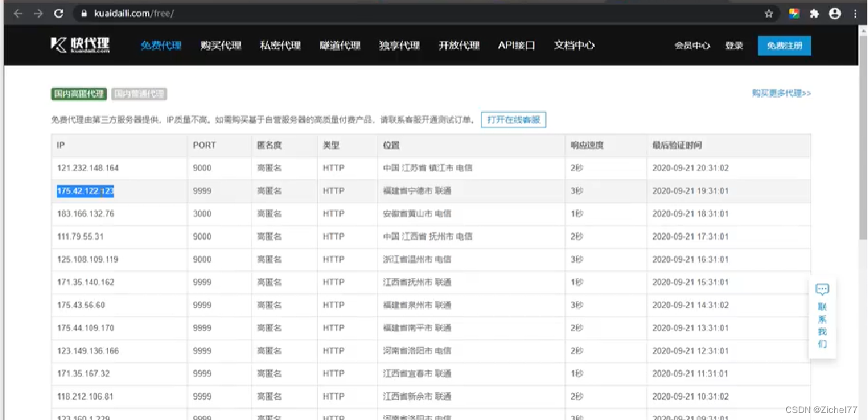Click location 中国 江苏省 镇江市 电信
The height and width of the screenshot is (420, 868).
click(428, 168)
